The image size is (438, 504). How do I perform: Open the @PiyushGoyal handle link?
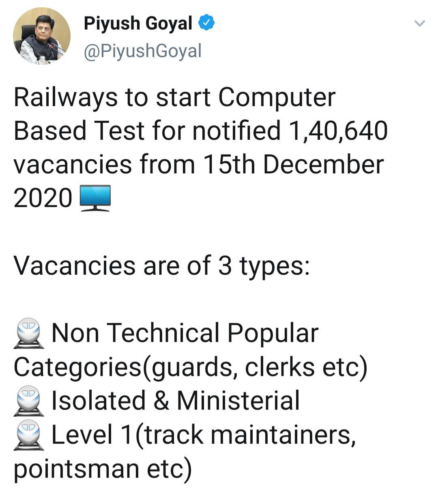click(x=142, y=51)
